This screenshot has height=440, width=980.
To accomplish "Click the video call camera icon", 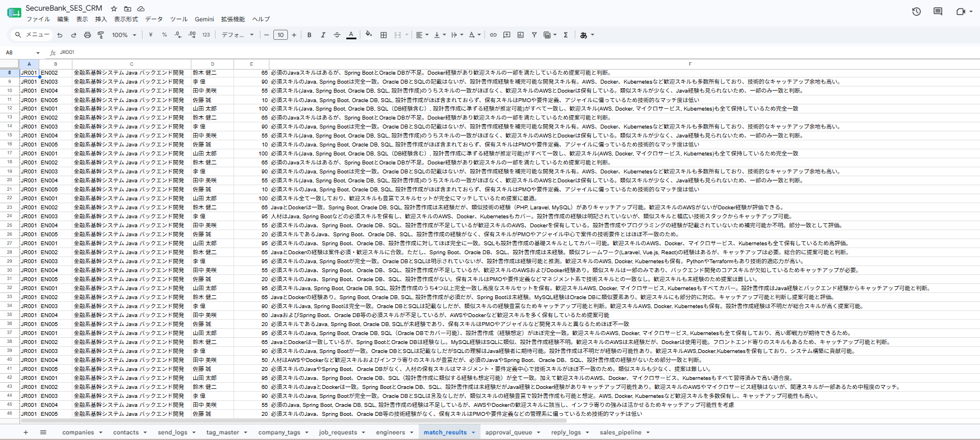I will coord(960,11).
